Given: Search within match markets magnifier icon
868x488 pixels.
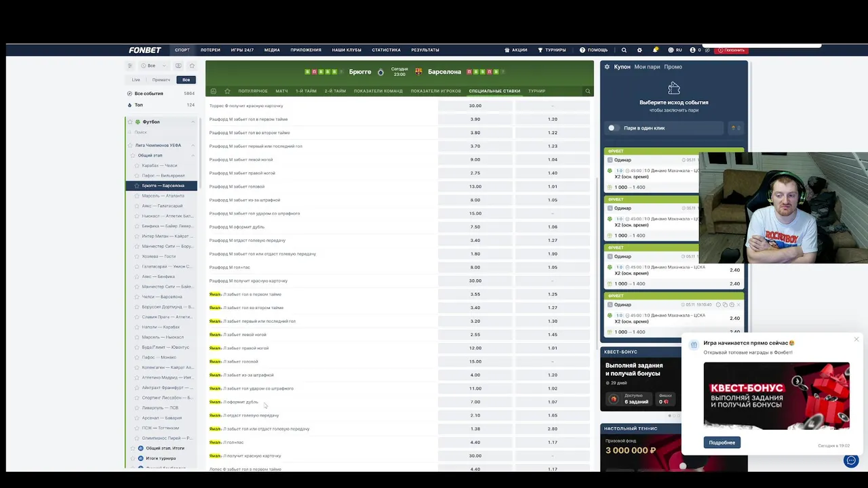Looking at the screenshot, I should click(x=588, y=91).
